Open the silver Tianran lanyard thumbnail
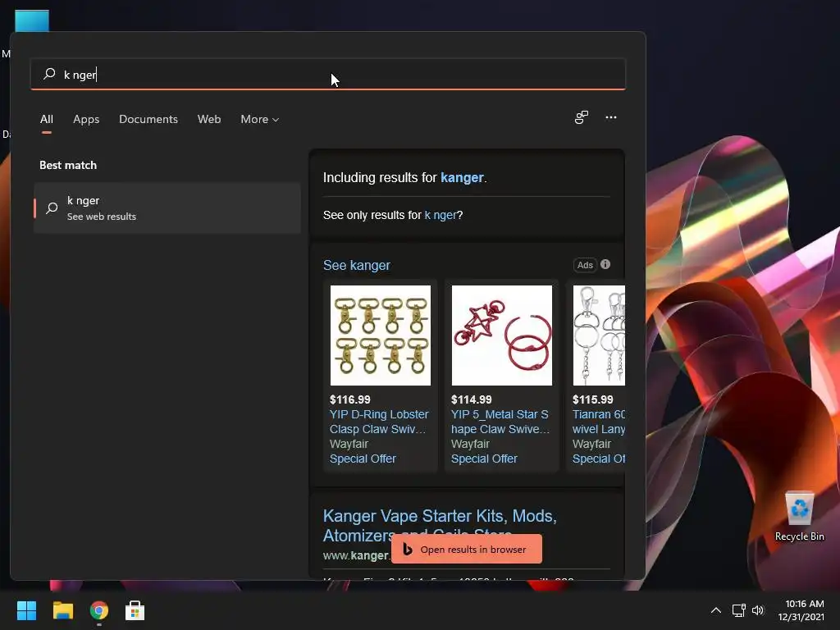 (599, 336)
